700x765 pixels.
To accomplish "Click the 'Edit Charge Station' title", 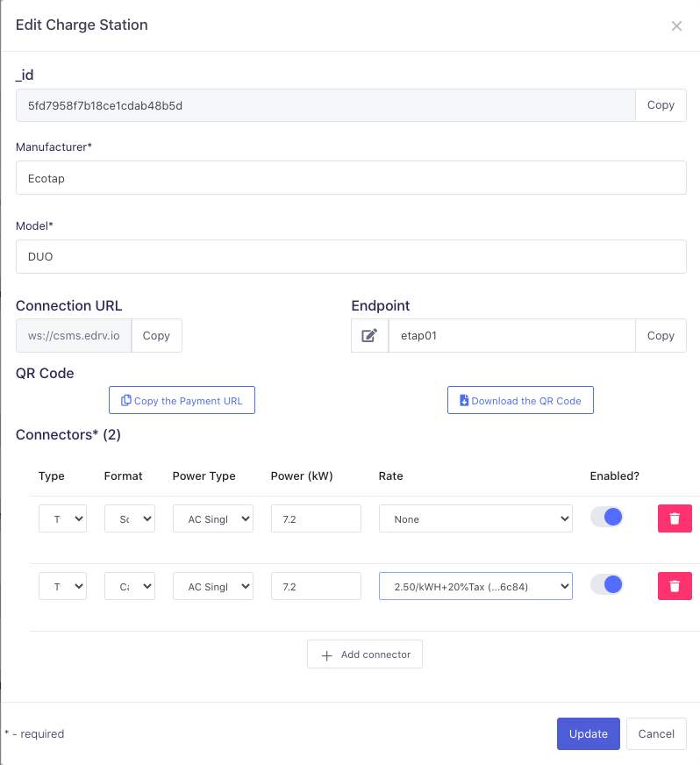I will point(82,25).
